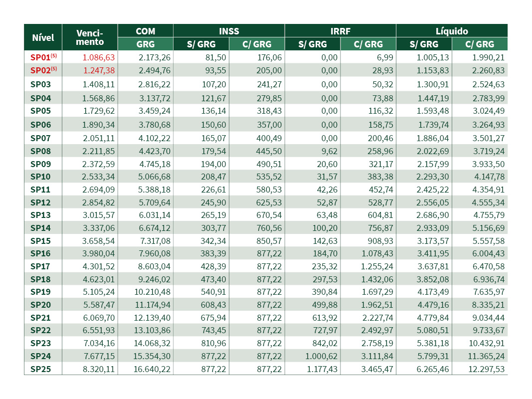This screenshot has width=532, height=399.
Task: Select the red SP02 level label
Action: point(43,71)
